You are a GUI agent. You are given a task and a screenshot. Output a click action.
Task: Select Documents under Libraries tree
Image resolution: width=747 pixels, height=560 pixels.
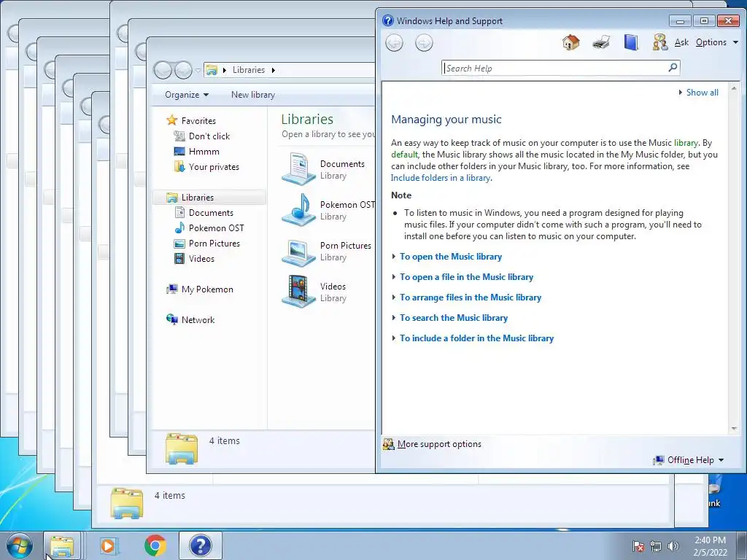(211, 212)
